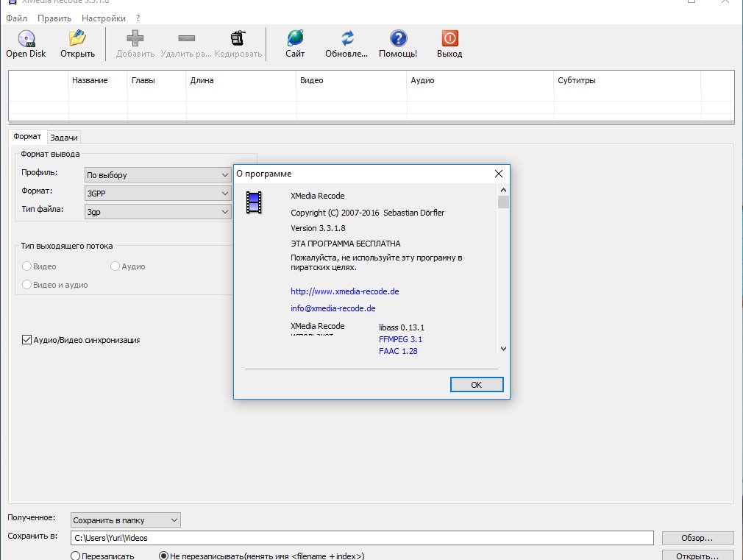The height and width of the screenshot is (560, 743).
Task: Open a file with the Открыть folder icon
Action: pos(77,38)
